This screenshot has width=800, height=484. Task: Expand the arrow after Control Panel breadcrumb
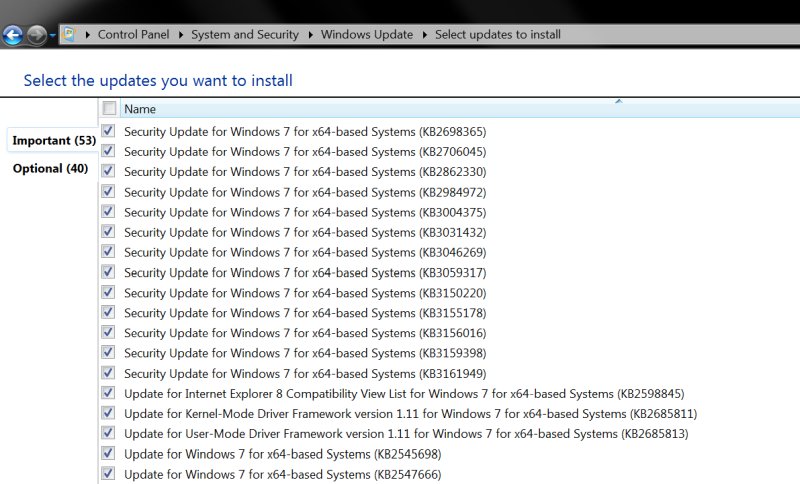click(x=181, y=35)
